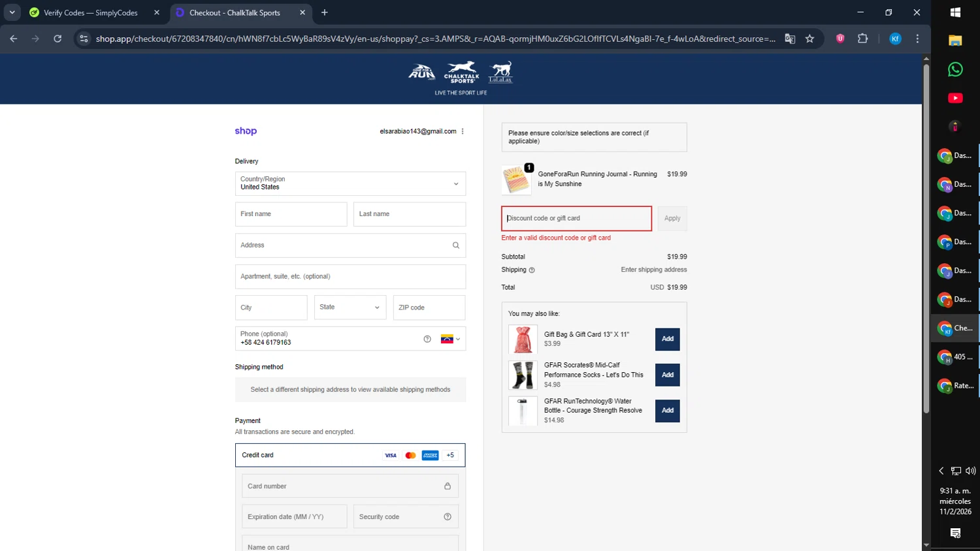Click the First name field
This screenshot has height=551, width=980.
tap(291, 214)
